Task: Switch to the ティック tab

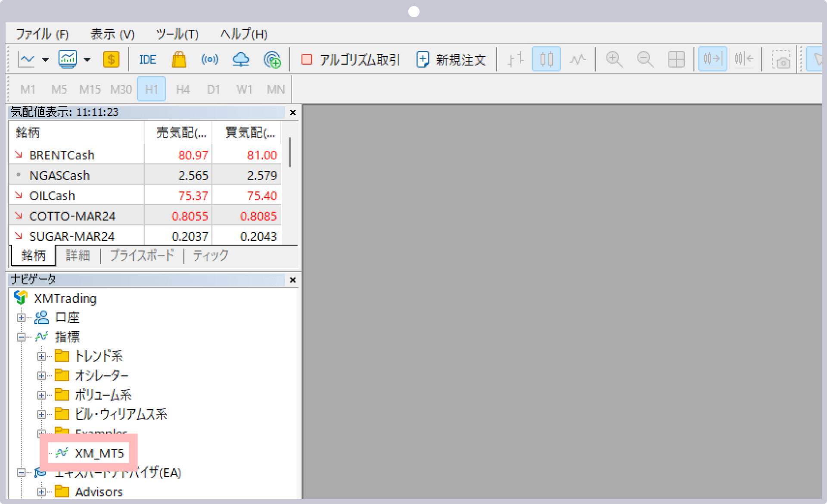Action: [210, 255]
